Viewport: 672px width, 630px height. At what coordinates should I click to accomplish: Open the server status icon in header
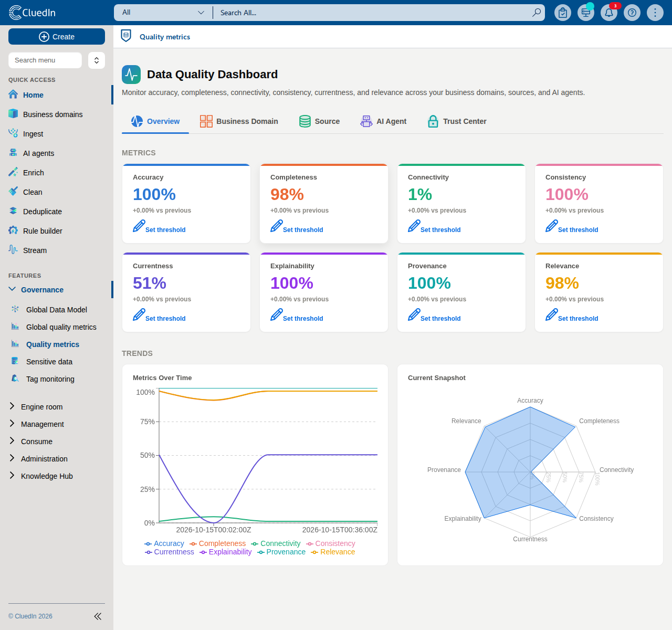[x=586, y=13]
